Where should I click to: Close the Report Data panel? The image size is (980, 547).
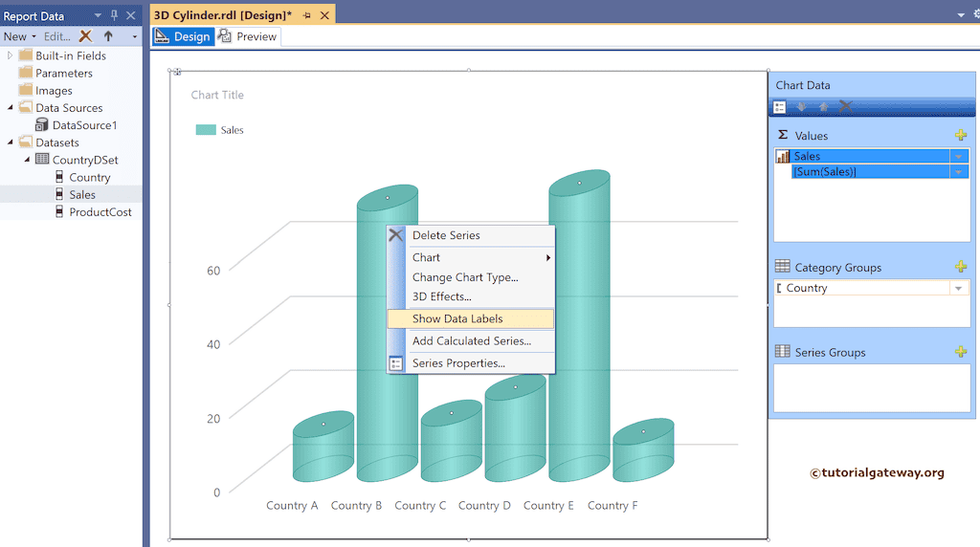[130, 15]
